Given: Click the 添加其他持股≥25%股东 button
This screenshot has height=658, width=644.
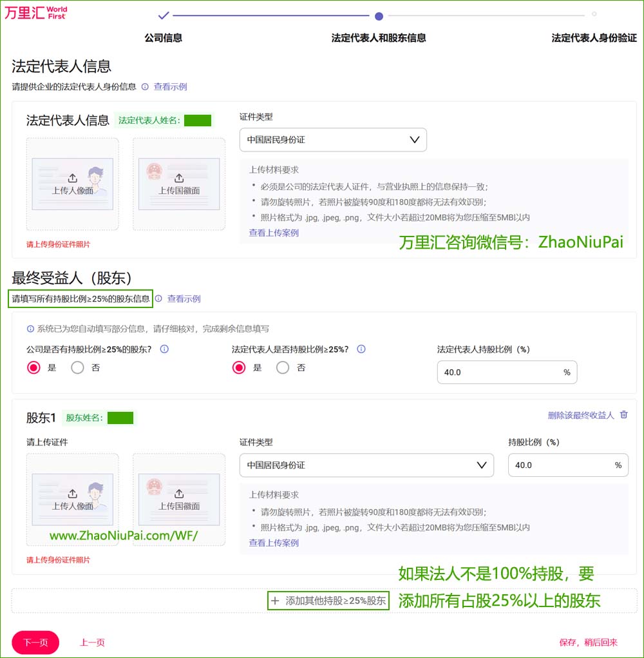Looking at the screenshot, I should [328, 600].
